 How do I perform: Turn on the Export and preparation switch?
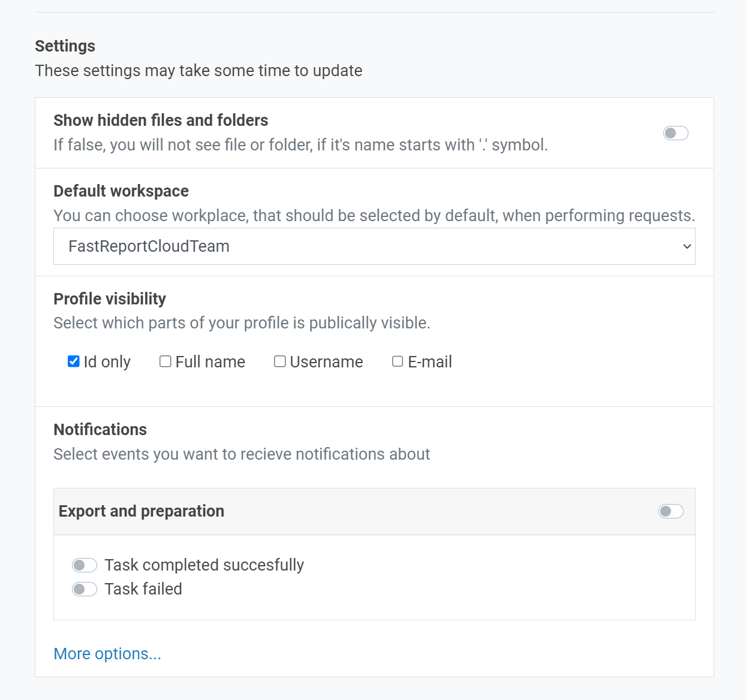coord(670,511)
